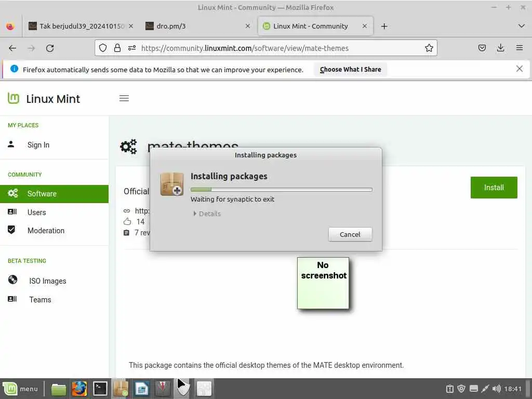Open document app in taskbar
The width and height of the screenshot is (532, 399).
(x=141, y=389)
